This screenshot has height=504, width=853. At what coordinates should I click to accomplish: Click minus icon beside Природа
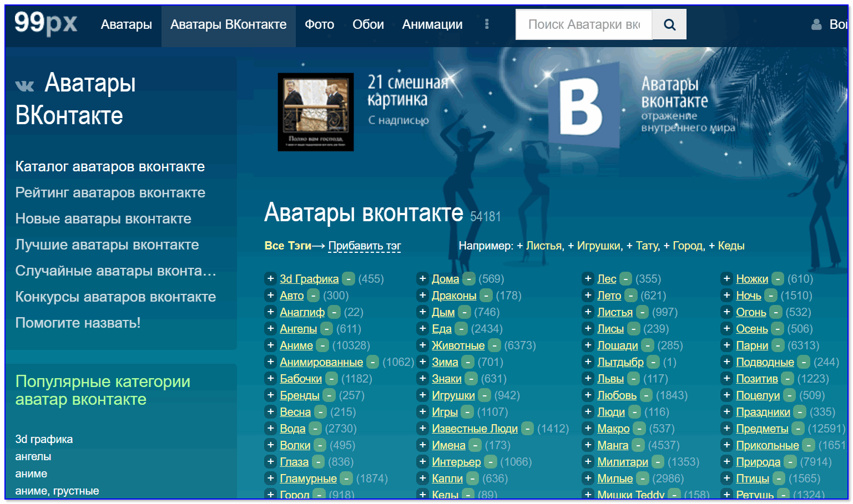click(x=790, y=462)
